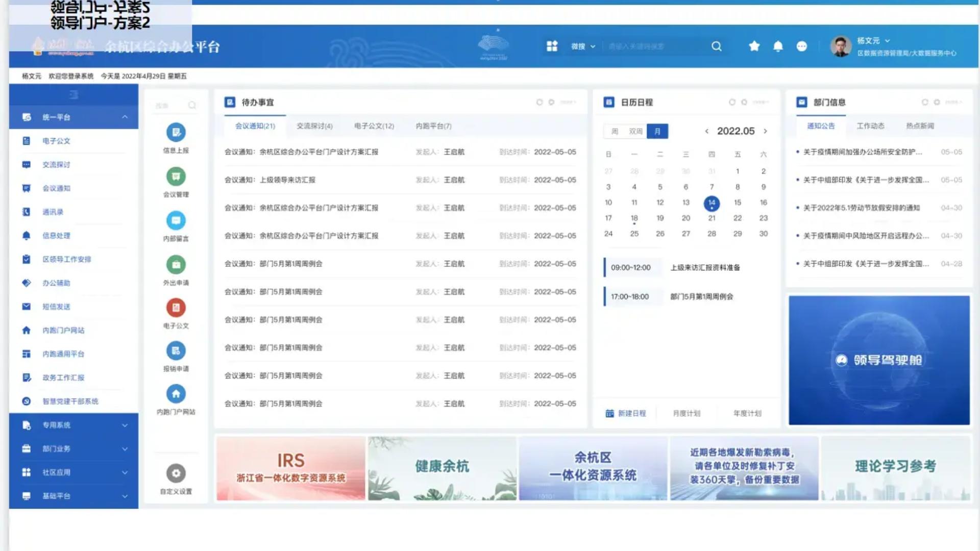This screenshot has width=980, height=551.
Task: Open the 内跑门户网站 shortcut icon
Action: 176,394
